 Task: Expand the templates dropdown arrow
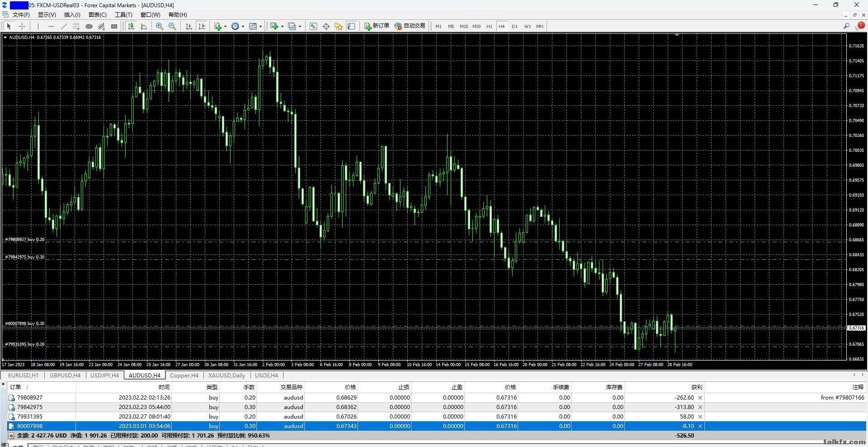[x=260, y=26]
